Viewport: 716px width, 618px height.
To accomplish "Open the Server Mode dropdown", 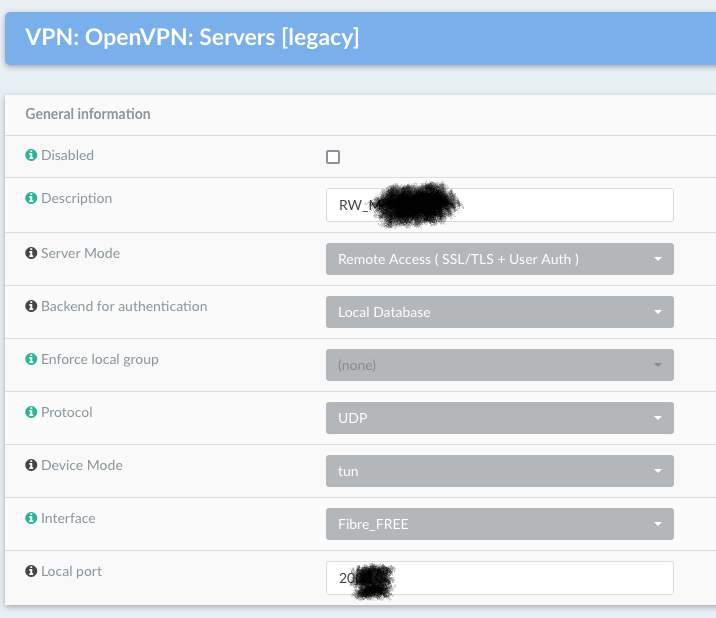I will [499, 259].
